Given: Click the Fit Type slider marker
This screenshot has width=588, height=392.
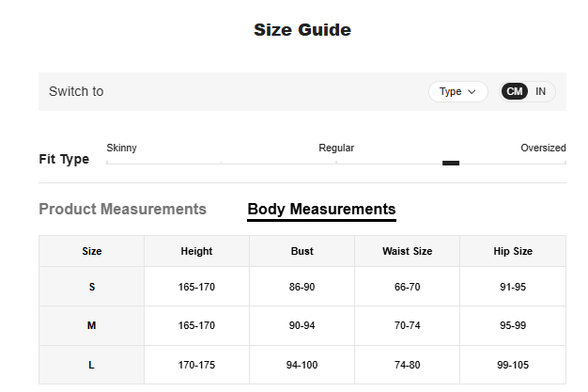Looking at the screenshot, I should click(x=451, y=163).
